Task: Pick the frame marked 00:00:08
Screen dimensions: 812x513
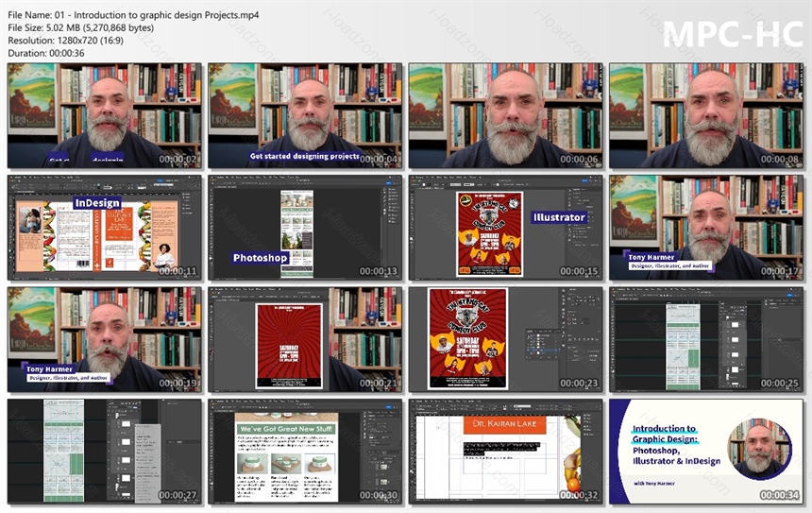Action: pyautogui.click(x=706, y=115)
